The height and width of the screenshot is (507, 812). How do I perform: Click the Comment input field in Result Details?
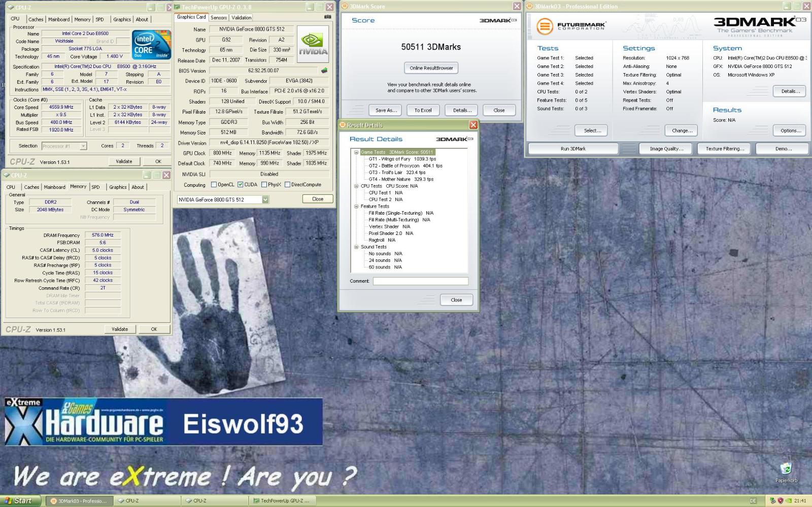[421, 281]
